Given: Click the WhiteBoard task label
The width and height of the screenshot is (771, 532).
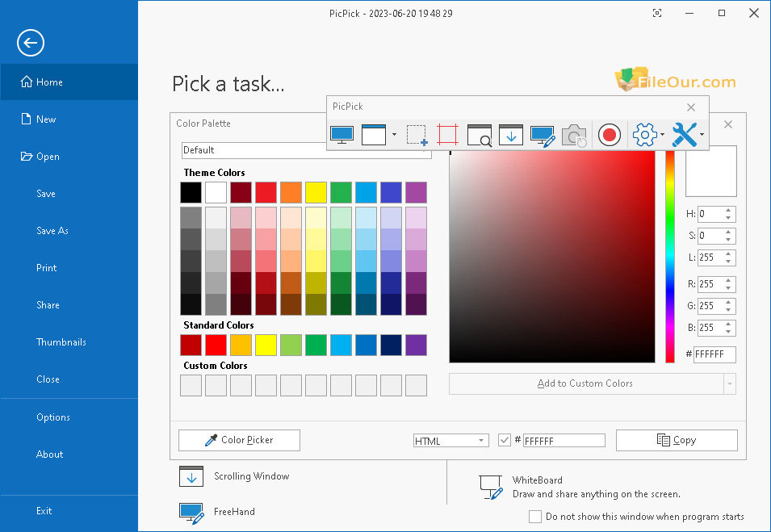Looking at the screenshot, I should 538,480.
